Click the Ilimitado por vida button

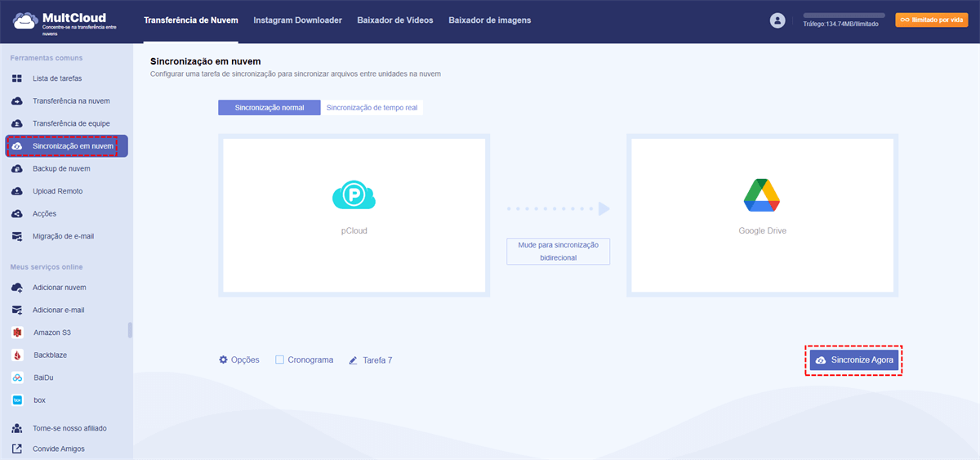tap(931, 20)
